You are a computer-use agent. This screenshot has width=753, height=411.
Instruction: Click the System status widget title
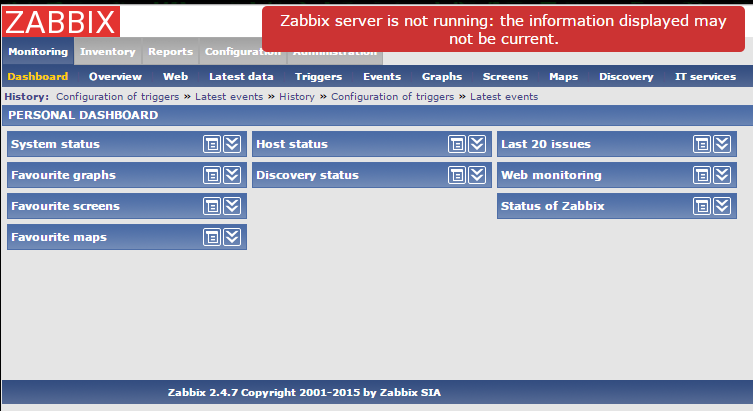(55, 144)
